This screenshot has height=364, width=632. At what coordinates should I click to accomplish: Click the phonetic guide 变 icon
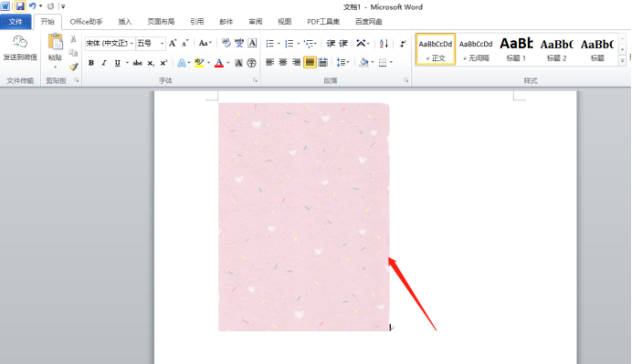pyautogui.click(x=239, y=43)
